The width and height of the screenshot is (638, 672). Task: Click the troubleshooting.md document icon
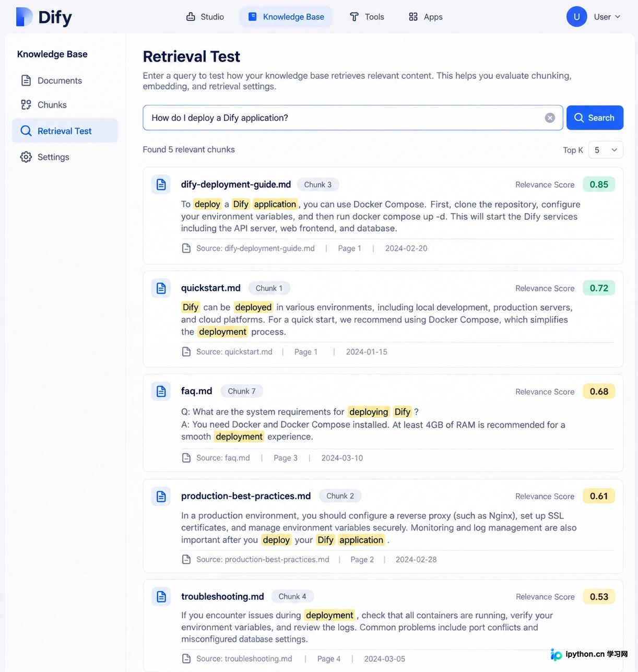[x=161, y=596]
